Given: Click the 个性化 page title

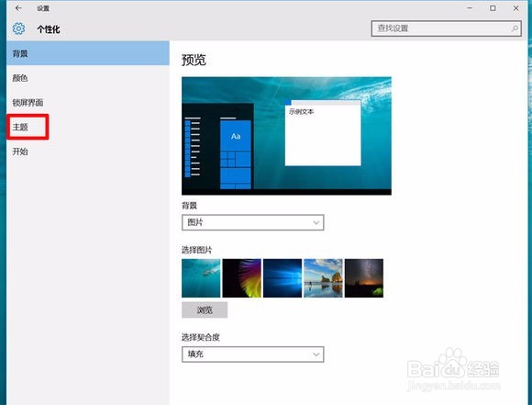Looking at the screenshot, I should click(x=49, y=29).
